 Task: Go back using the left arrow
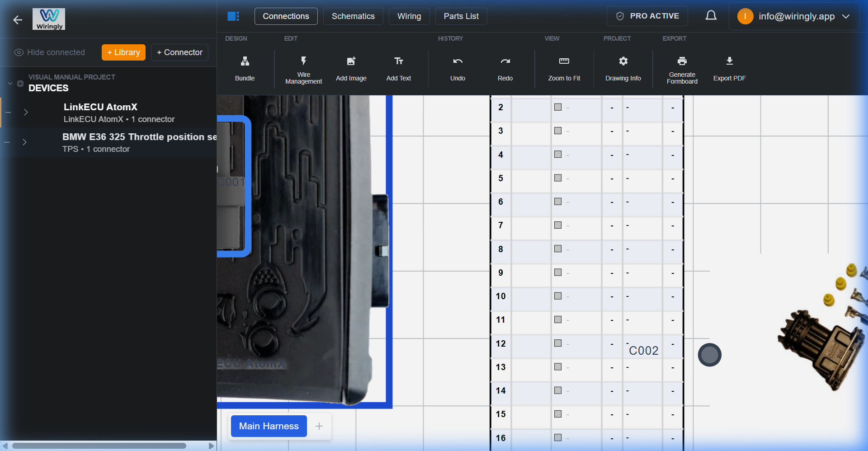(x=18, y=20)
